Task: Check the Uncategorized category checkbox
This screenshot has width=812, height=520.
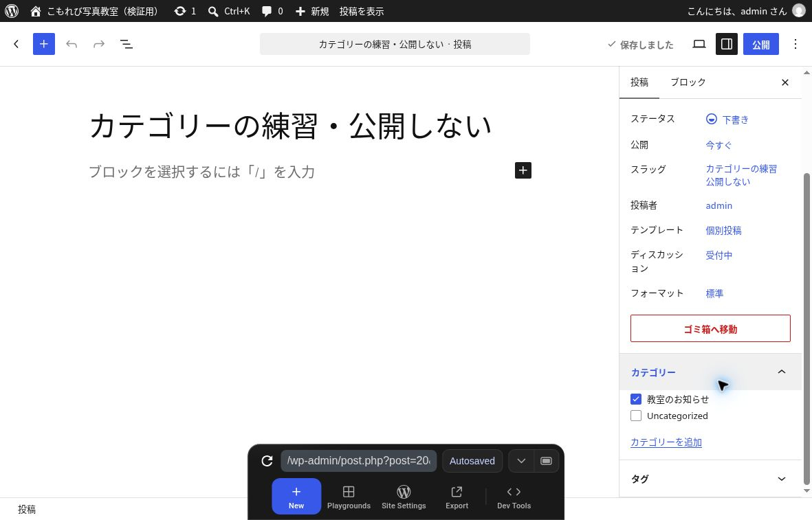Action: tap(636, 416)
